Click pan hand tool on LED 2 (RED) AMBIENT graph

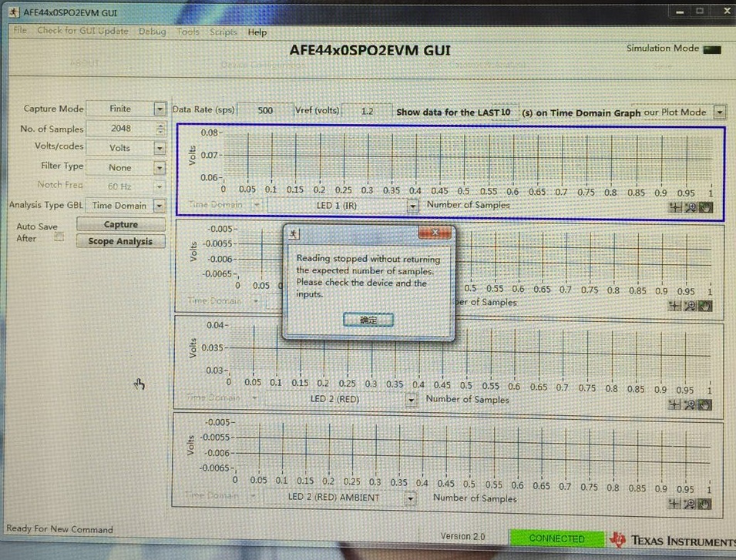tap(704, 505)
